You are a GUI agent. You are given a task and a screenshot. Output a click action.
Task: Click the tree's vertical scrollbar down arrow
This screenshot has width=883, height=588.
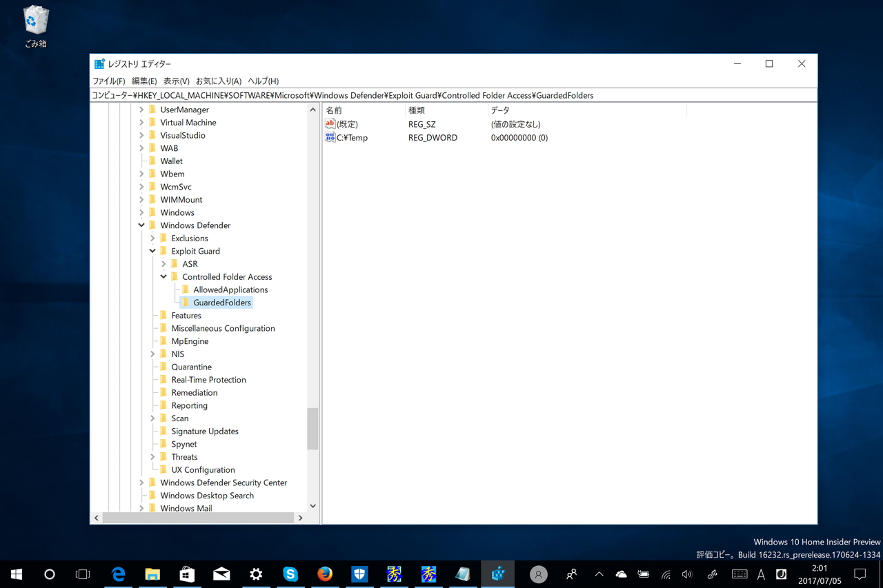click(x=312, y=506)
